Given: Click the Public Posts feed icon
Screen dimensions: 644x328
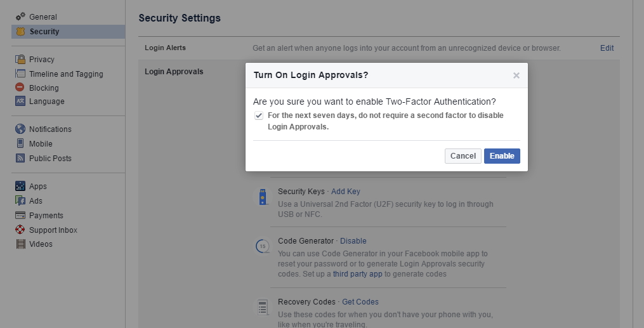Looking at the screenshot, I should click(x=20, y=159).
